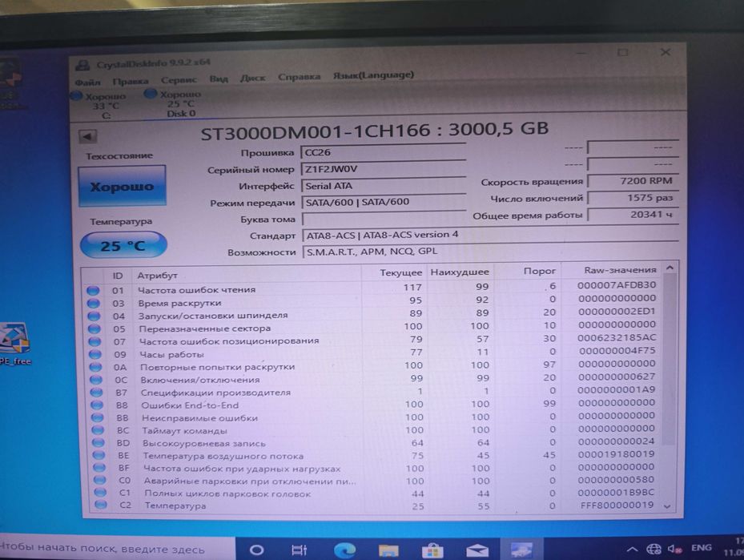Click the previous disk arrow button
744x560 pixels.
coord(88,137)
